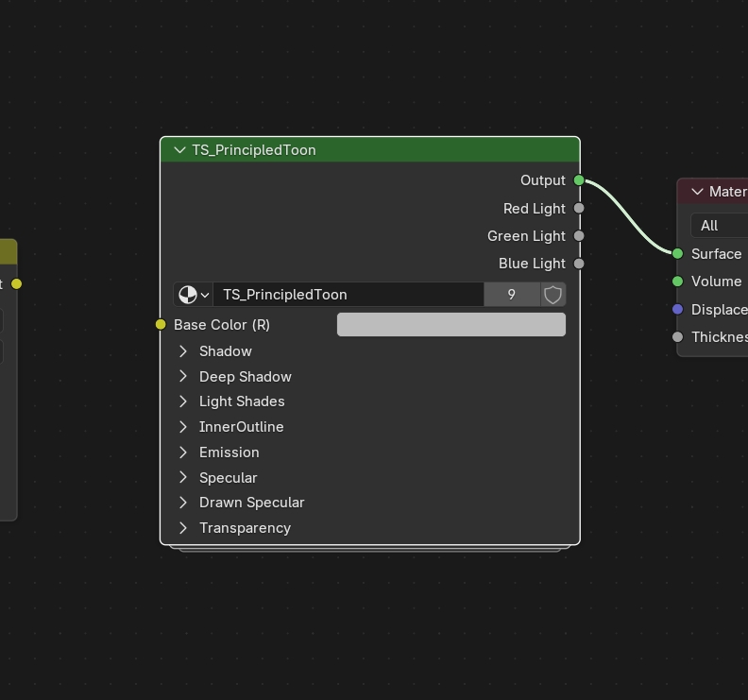Click the Red Light output socket
Viewport: 748px width, 700px height.
point(579,208)
